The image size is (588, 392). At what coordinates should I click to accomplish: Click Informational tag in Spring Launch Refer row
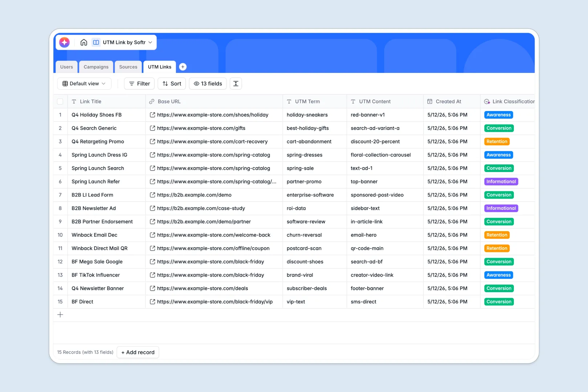pos(501,181)
